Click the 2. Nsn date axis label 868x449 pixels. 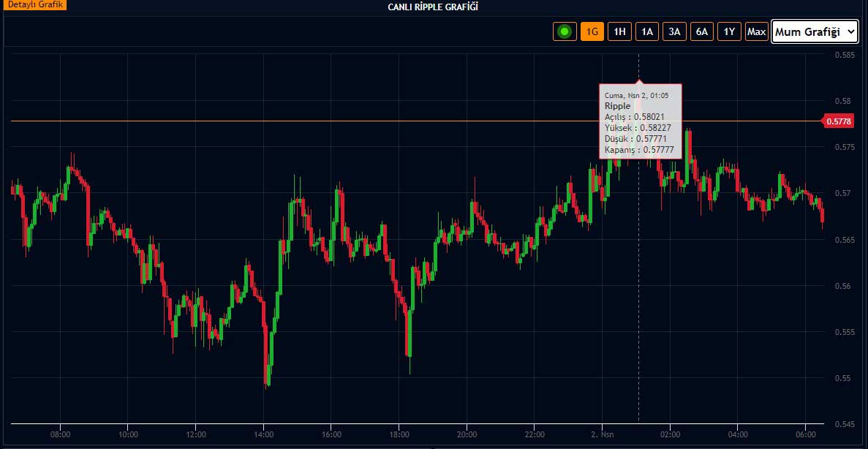[603, 434]
